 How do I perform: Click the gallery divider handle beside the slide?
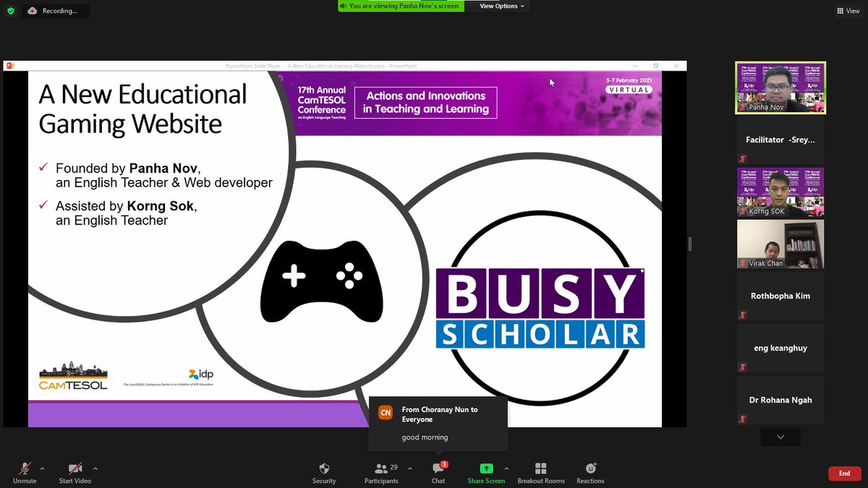[x=690, y=244]
